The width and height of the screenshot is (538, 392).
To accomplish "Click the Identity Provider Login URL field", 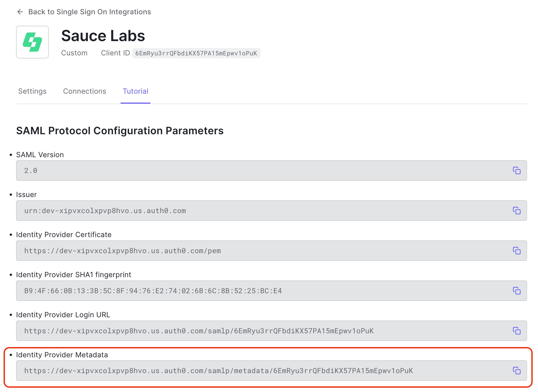I will (255, 331).
